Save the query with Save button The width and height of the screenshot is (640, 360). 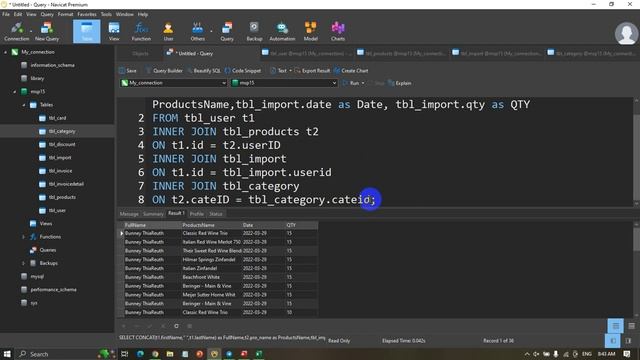(128, 71)
